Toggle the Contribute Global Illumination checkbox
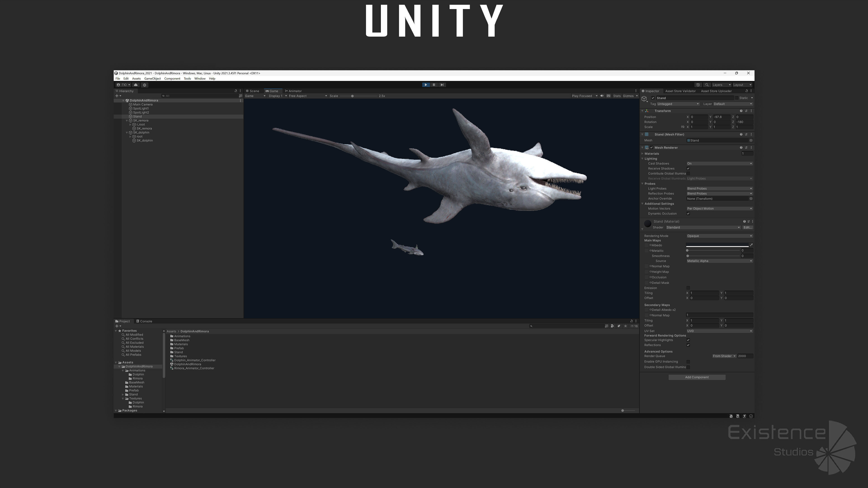 688,174
